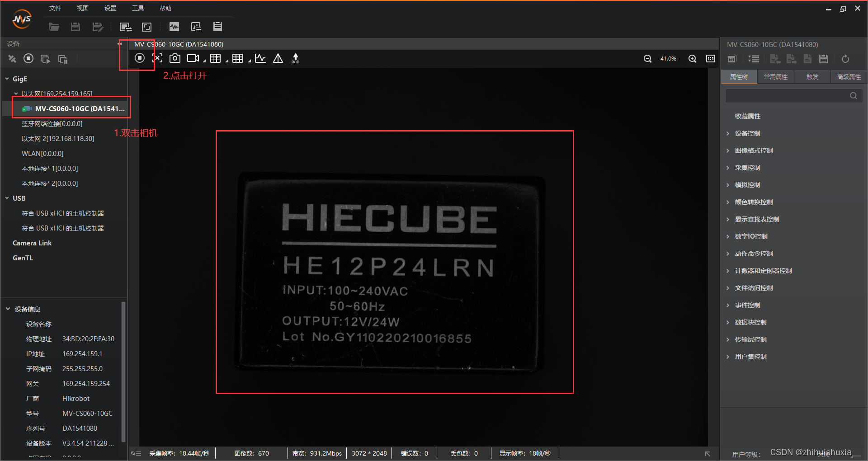Expand the 用户集控制 property group
868x461 pixels.
(728, 357)
